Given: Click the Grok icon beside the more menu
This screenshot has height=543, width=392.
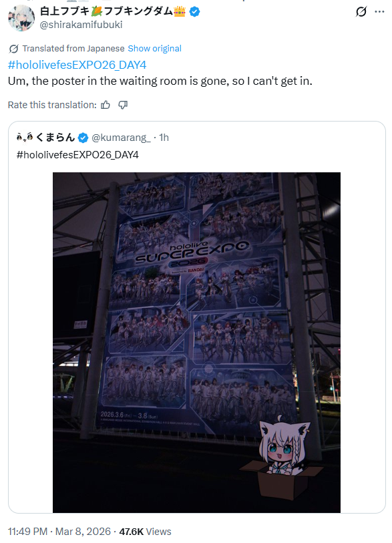Looking at the screenshot, I should tap(361, 12).
